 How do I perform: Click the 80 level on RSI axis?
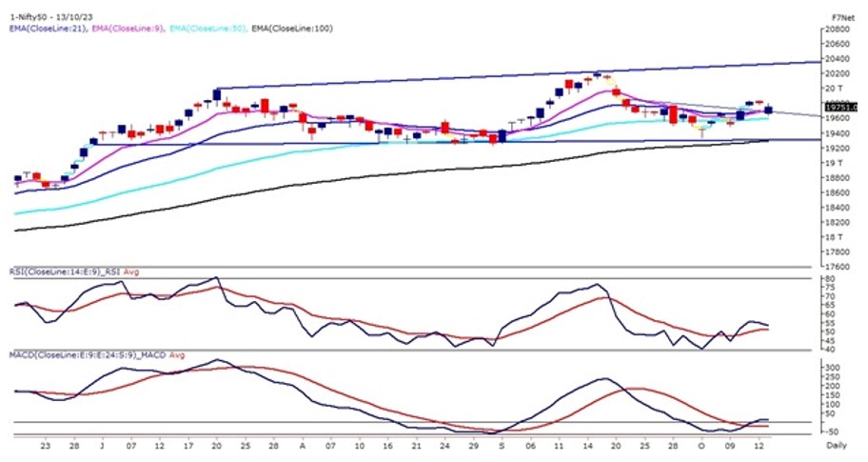[830, 278]
